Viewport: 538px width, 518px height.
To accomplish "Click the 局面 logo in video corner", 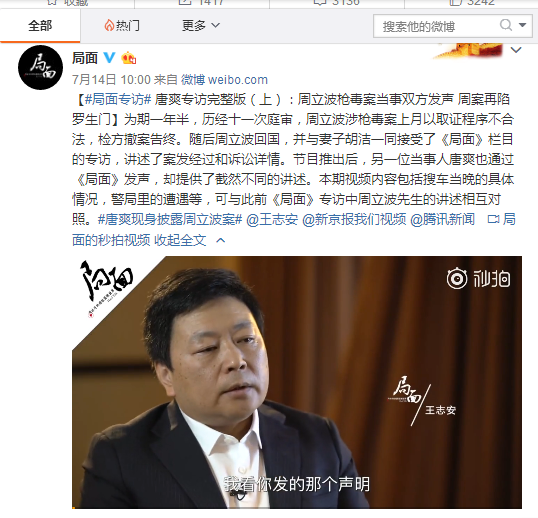I will coord(106,287).
